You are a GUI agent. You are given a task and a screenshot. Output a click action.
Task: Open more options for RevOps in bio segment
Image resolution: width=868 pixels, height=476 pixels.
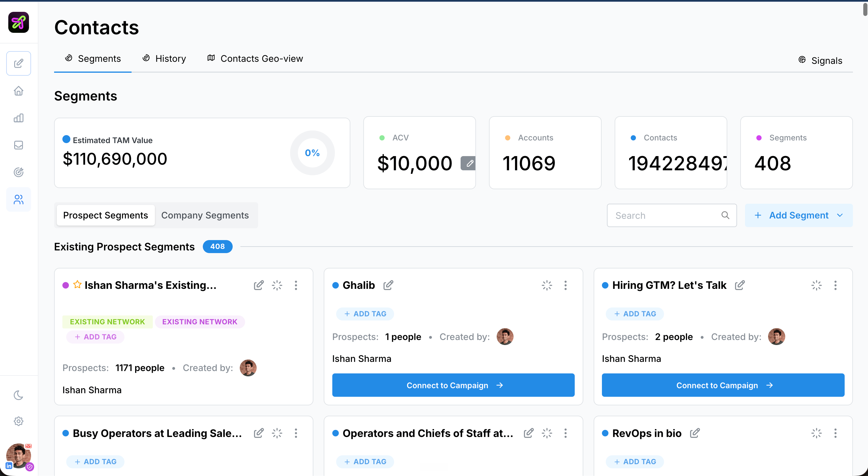pyautogui.click(x=835, y=433)
